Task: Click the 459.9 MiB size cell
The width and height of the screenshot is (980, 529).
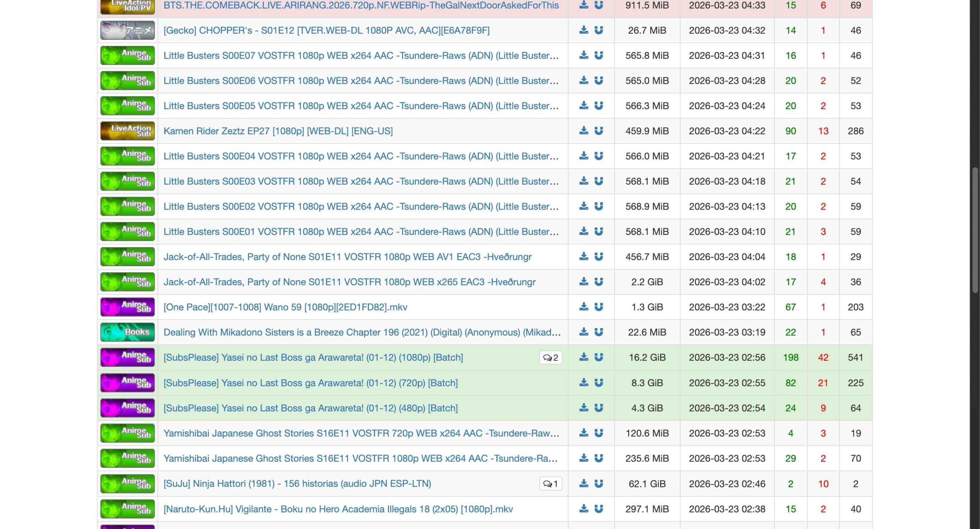Action: tap(647, 131)
